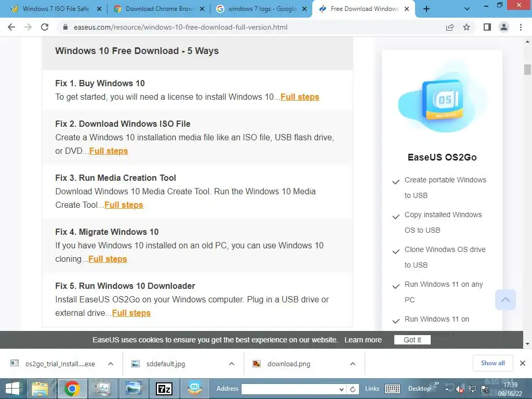Open Chrome's three-dot menu
Image resolution: width=532 pixels, height=399 pixels.
pos(521,27)
